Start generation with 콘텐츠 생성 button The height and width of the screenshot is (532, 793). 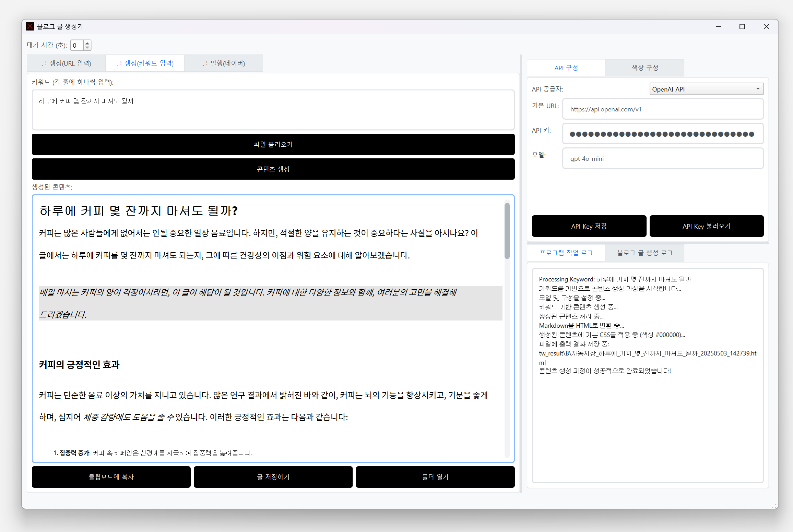coord(273,169)
